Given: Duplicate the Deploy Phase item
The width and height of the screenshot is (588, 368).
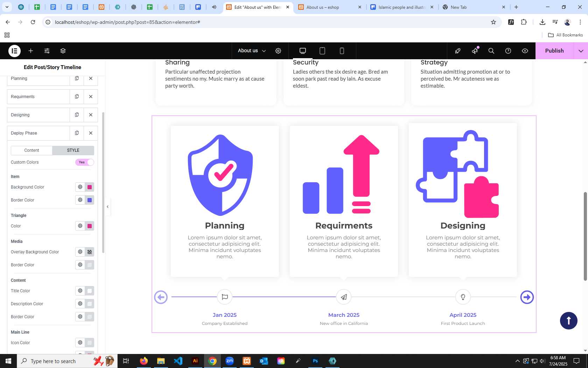Looking at the screenshot, I should pos(77,133).
